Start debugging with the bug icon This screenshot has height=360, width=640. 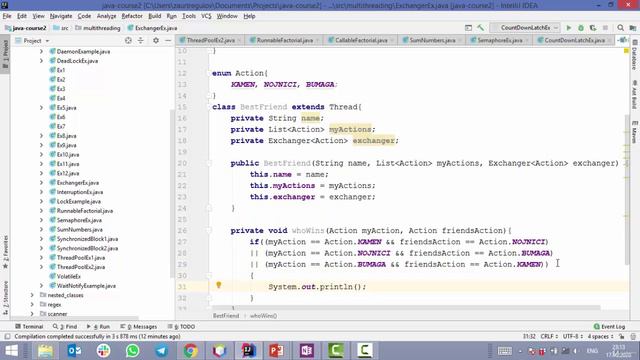pyautogui.click(x=581, y=28)
